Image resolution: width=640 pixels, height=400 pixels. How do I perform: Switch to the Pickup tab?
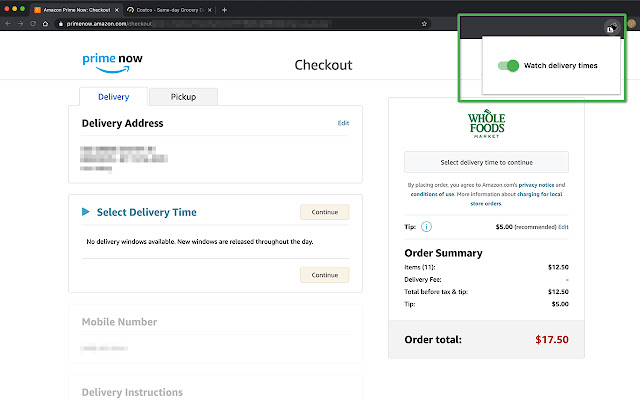(x=183, y=97)
